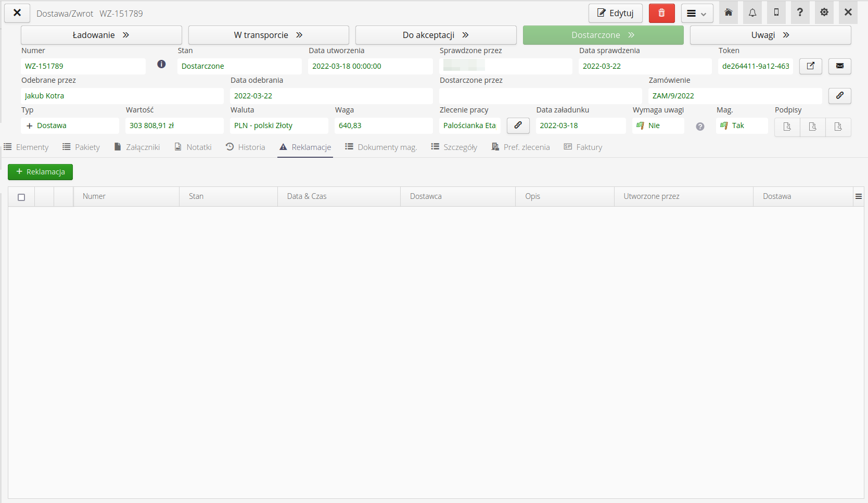Expand the Uwagi status step
This screenshot has height=503, width=868.
[x=770, y=35]
